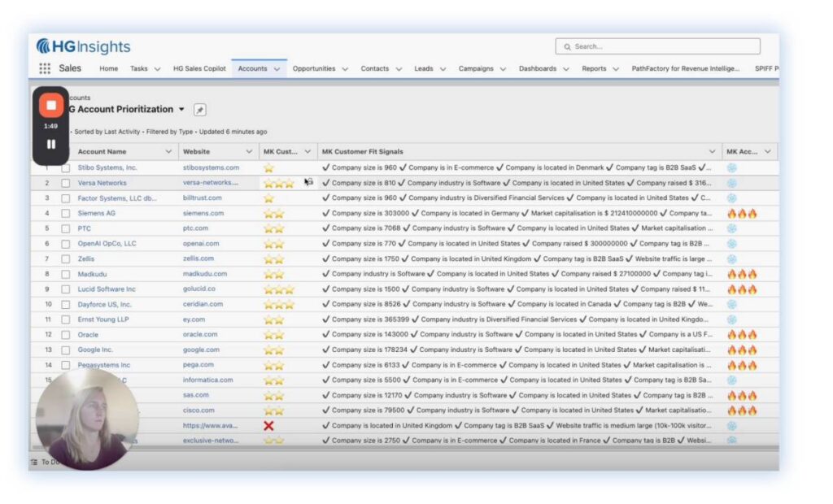Image resolution: width=833 pixels, height=504 pixels.
Task: Select the Madkudu row checkbox
Action: pyautogui.click(x=65, y=274)
